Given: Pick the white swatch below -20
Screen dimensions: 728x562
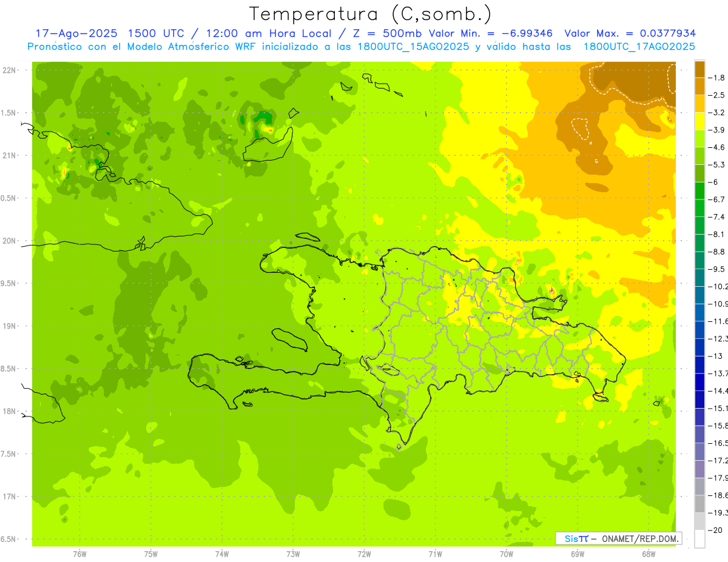Looking at the screenshot, I should pos(699,538).
